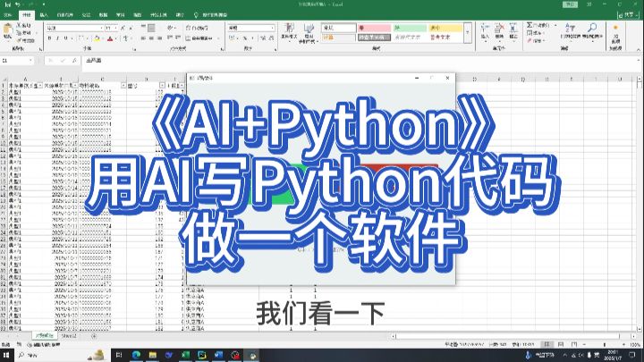Increase font size with larger A icon

123,28
